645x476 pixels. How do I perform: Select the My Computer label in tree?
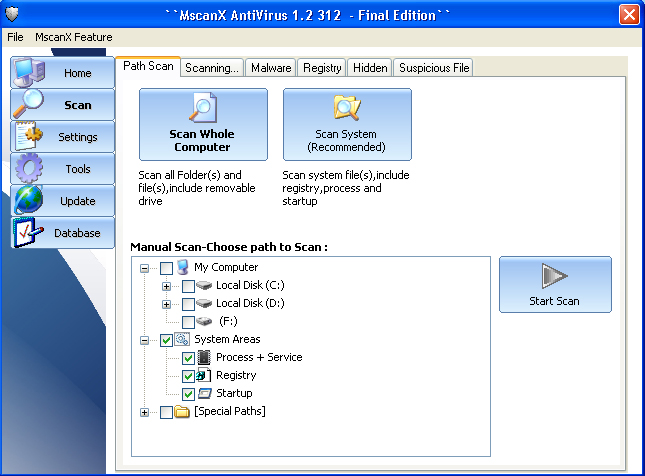[226, 267]
